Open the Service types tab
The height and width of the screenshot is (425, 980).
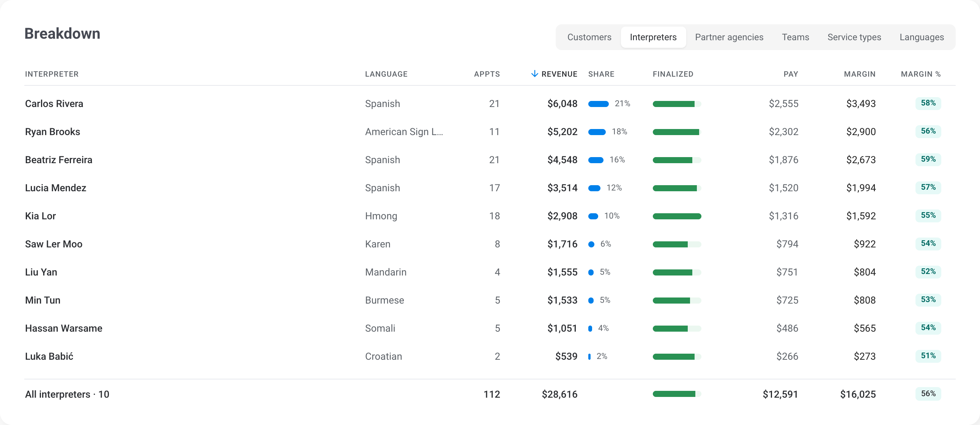tap(854, 37)
